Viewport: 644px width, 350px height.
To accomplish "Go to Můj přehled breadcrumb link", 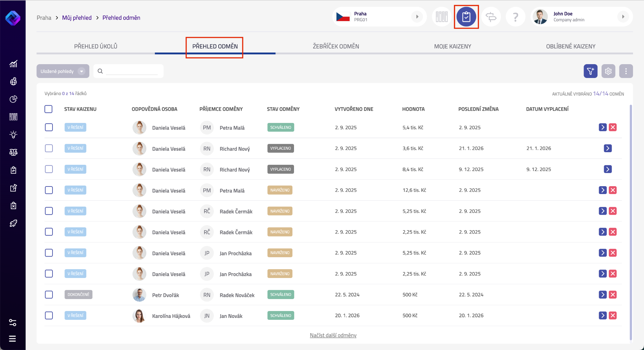I will coord(77,18).
